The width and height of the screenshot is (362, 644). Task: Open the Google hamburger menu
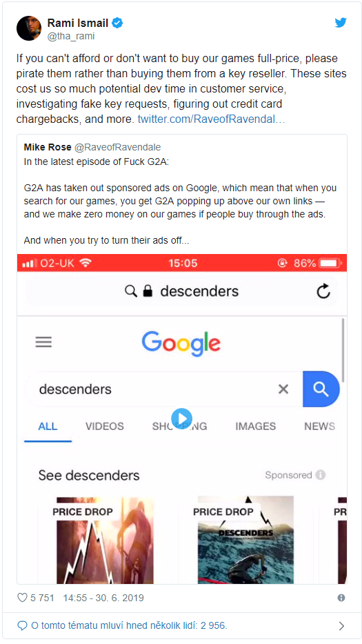43,342
